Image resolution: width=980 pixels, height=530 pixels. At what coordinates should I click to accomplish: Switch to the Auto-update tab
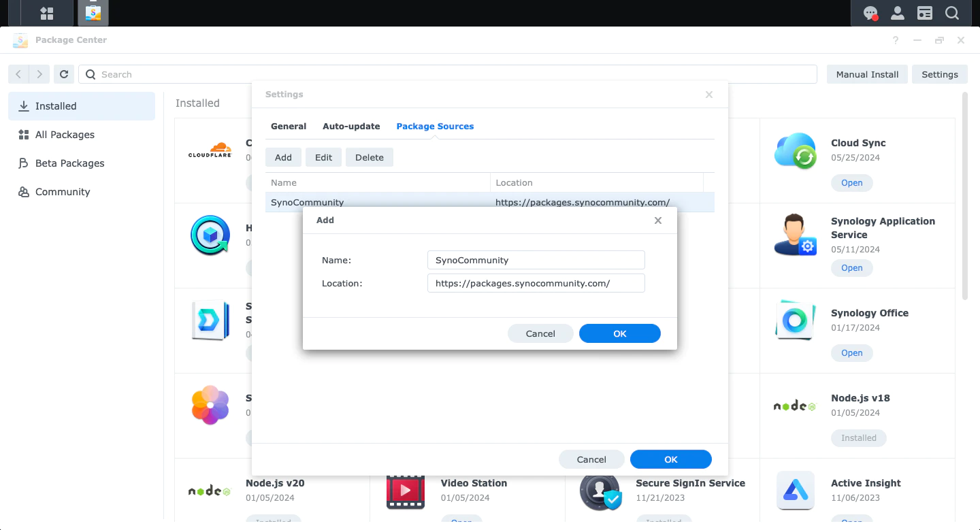351,126
